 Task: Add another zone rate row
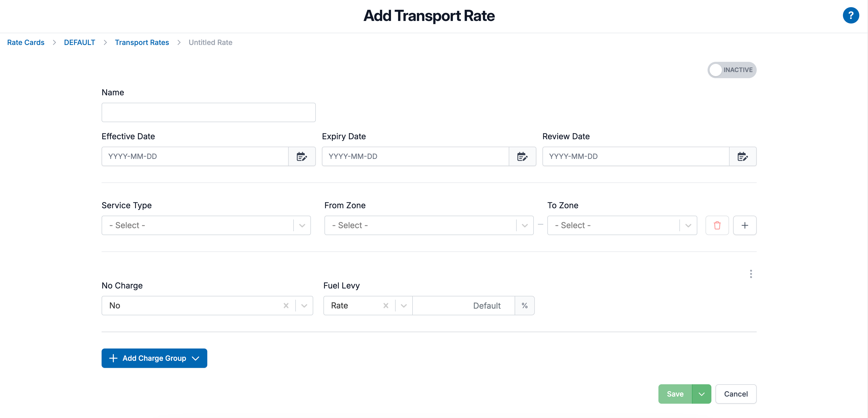coord(745,225)
